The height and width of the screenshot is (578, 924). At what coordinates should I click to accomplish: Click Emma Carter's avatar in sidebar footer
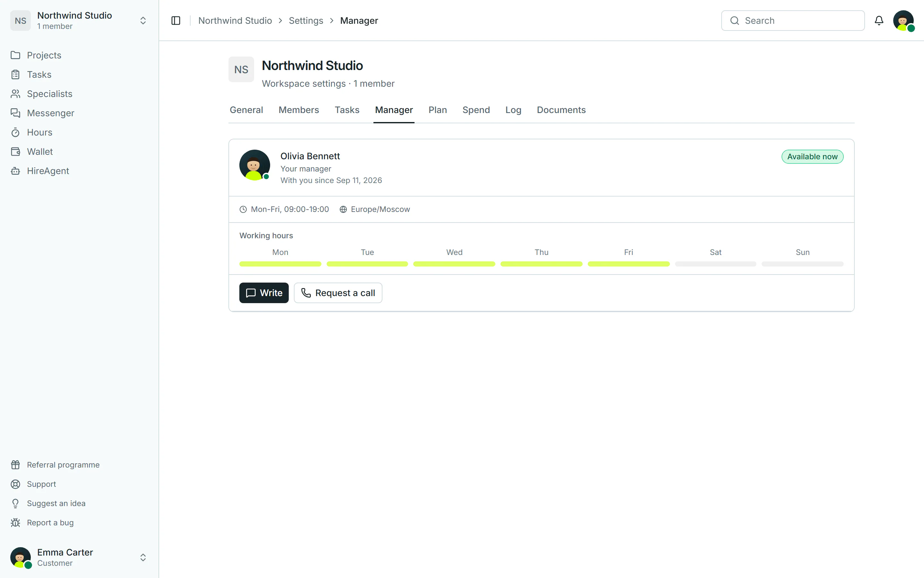(x=21, y=557)
